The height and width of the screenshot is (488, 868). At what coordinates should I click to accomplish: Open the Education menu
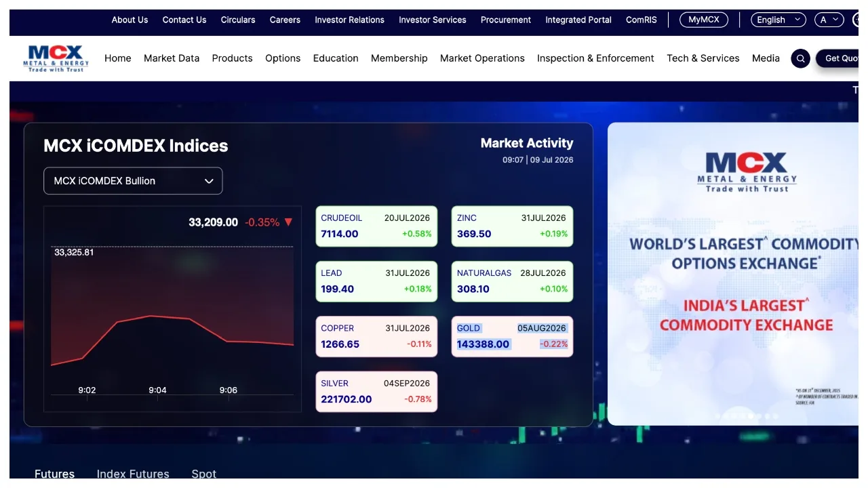pyautogui.click(x=336, y=58)
